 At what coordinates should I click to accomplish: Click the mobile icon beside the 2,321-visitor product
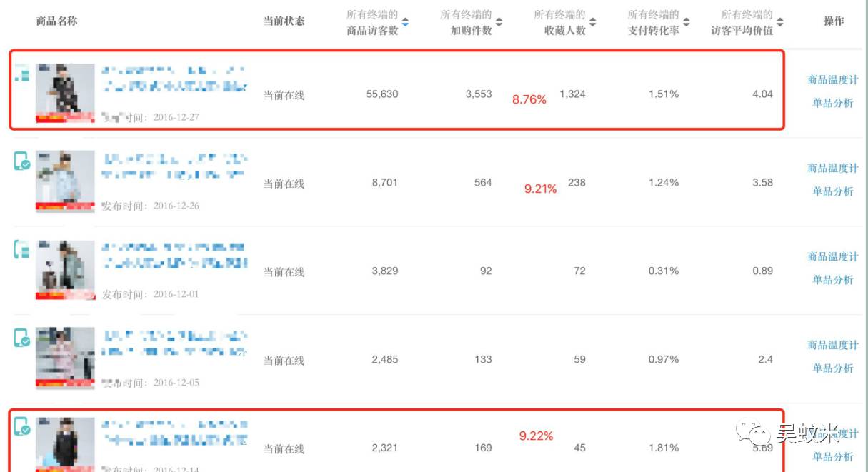point(22,426)
